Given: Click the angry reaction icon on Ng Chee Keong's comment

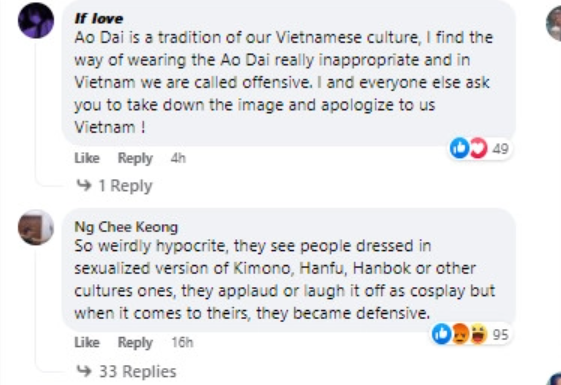Looking at the screenshot, I should [460, 334].
